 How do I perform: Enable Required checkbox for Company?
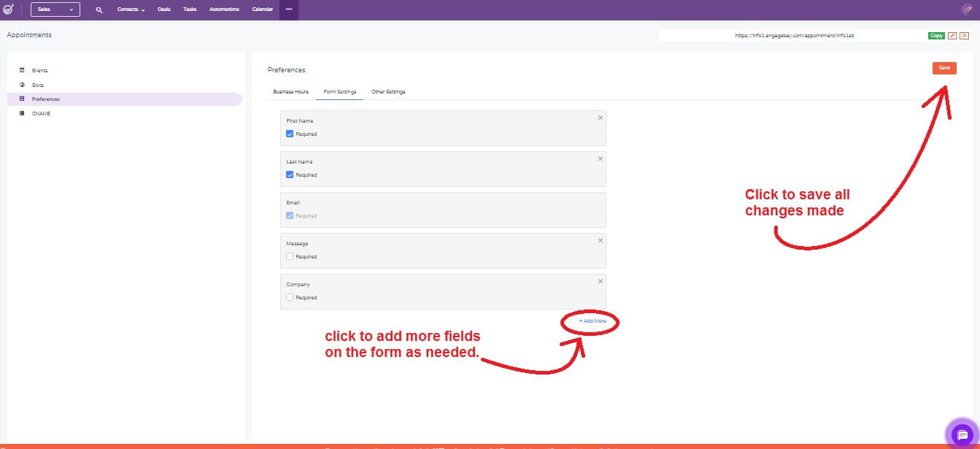tap(290, 298)
